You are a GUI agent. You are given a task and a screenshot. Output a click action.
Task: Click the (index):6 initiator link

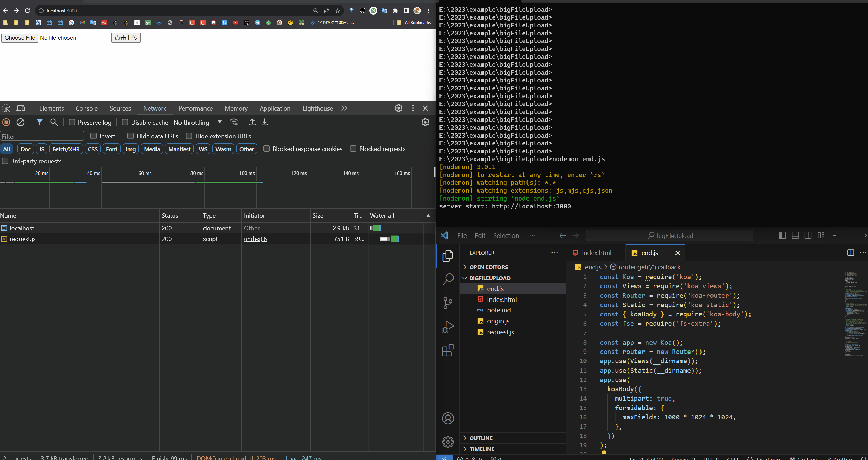pyautogui.click(x=255, y=239)
